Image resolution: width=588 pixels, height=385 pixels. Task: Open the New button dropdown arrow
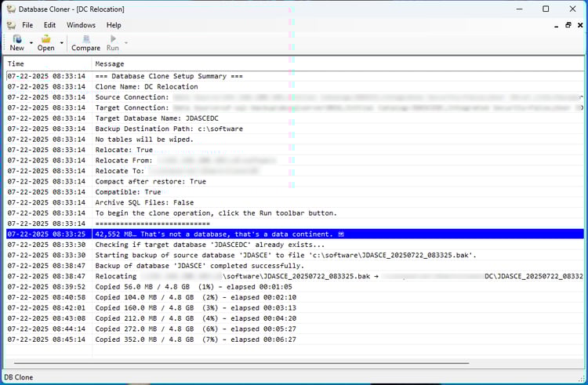[31, 43]
